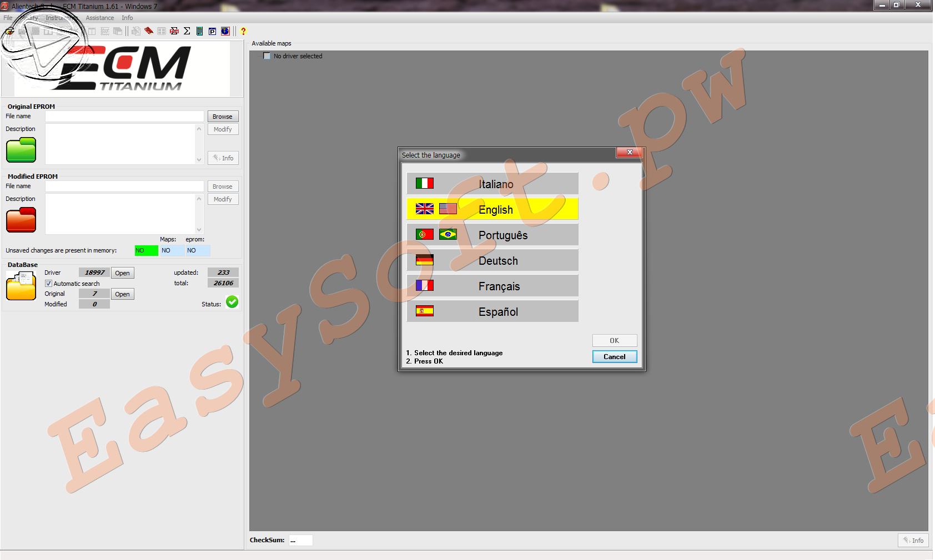Click the red Modified EPROM folder icon

(21, 220)
